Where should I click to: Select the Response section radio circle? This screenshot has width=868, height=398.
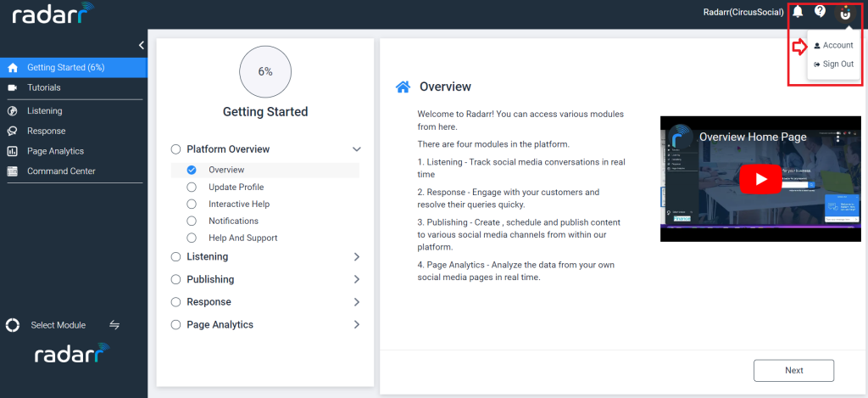pos(176,302)
